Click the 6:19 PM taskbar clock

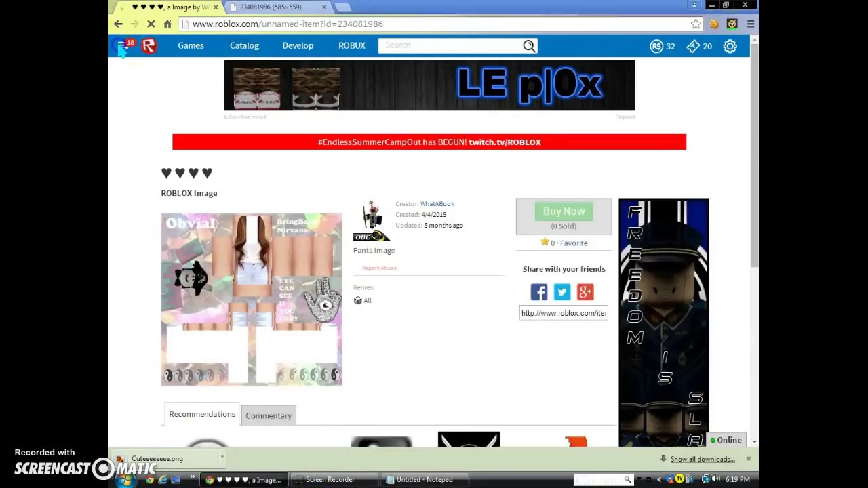click(x=738, y=479)
